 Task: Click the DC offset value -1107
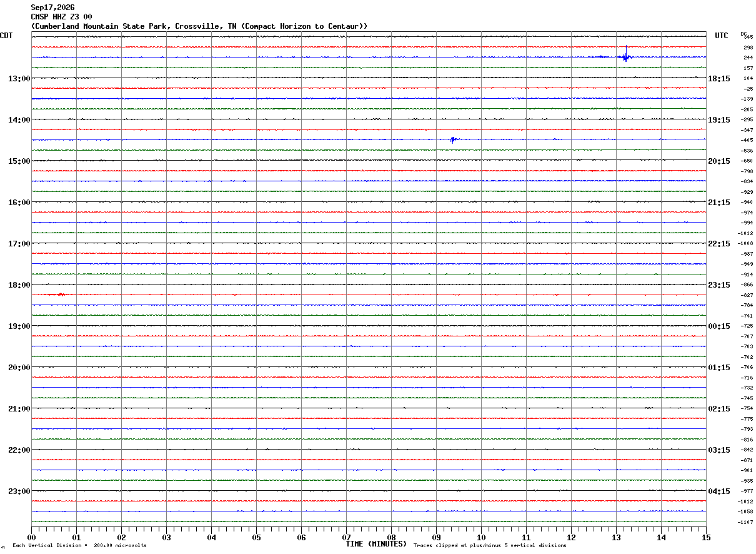coord(745,522)
